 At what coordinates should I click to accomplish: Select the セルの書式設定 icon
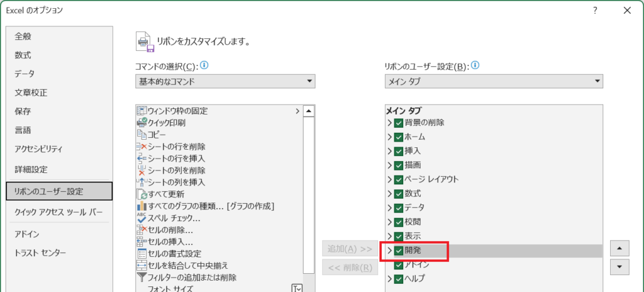tap(142, 254)
